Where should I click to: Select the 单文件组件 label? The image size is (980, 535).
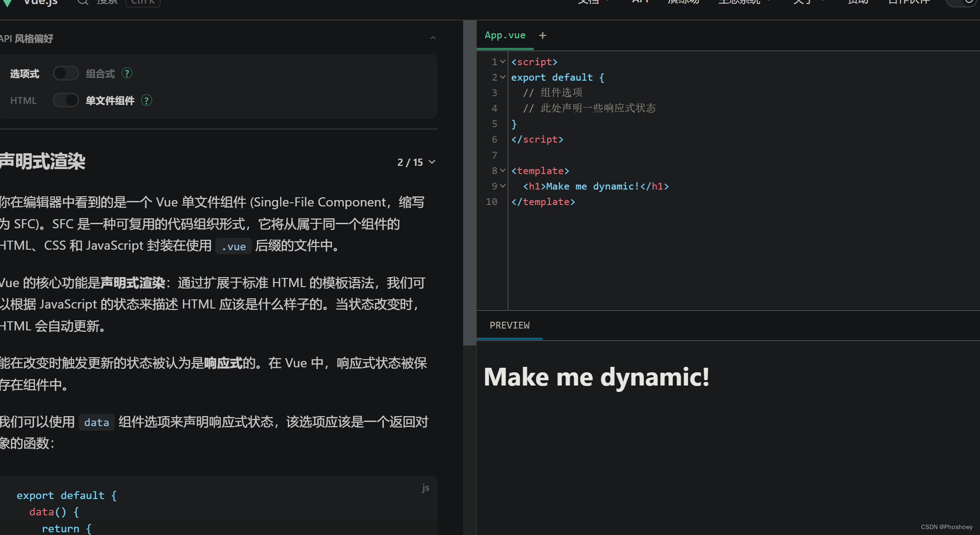coord(110,101)
